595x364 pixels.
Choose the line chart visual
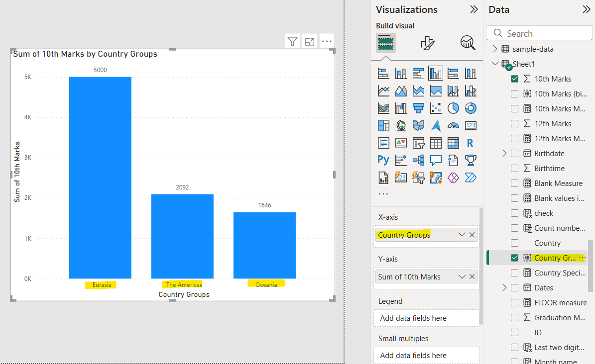383,91
